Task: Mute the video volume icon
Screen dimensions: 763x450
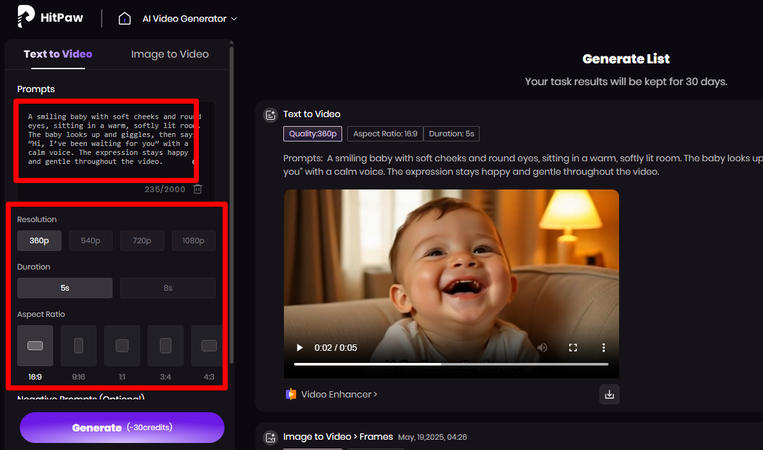Action: point(542,347)
